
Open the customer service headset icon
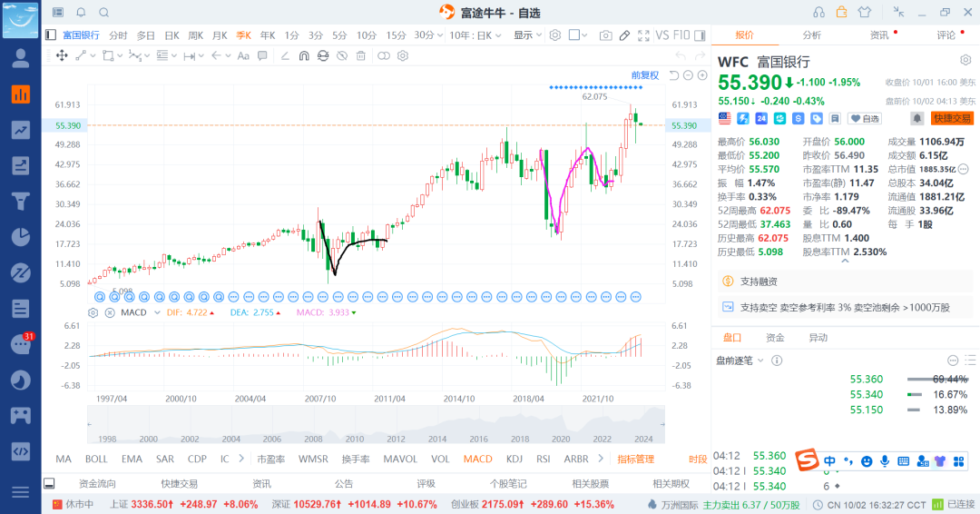(818, 12)
